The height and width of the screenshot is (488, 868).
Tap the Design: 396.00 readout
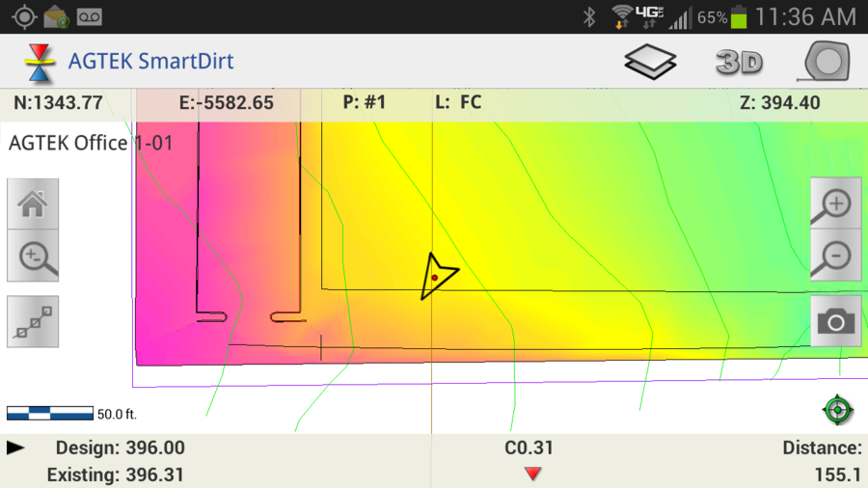coord(121,448)
